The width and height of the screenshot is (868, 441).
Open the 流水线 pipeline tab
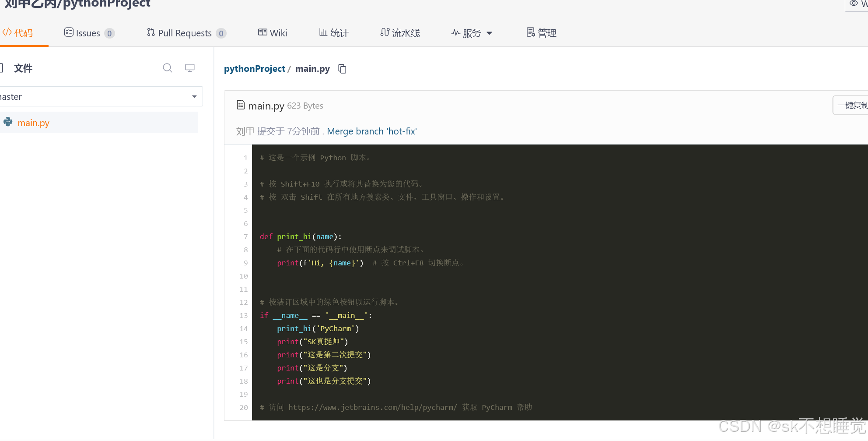click(x=400, y=33)
